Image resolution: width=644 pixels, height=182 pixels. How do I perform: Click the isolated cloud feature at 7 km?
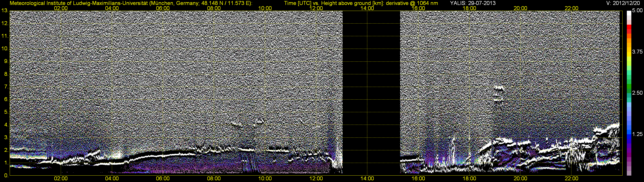[x=499, y=88]
